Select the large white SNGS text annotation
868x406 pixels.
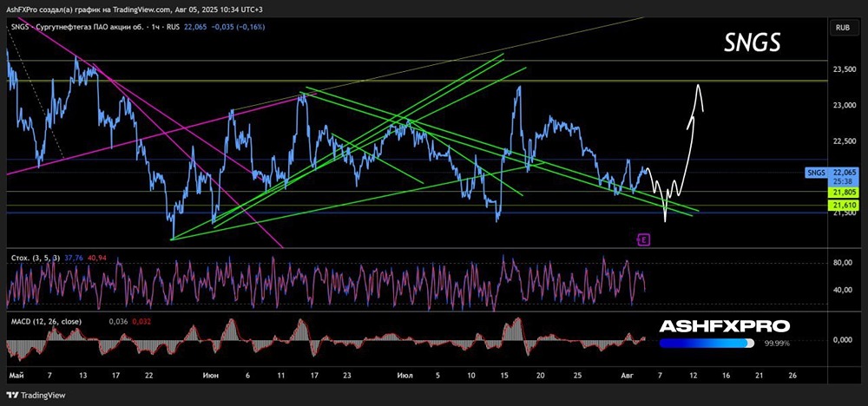[x=753, y=43]
